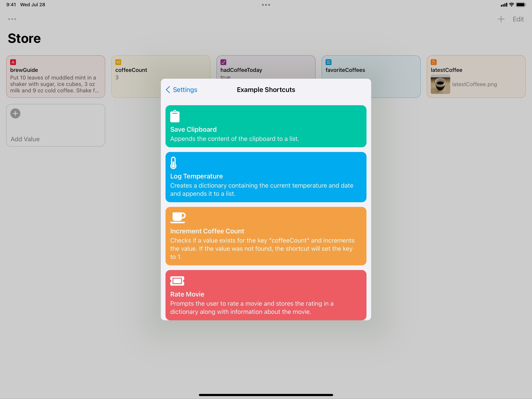The width and height of the screenshot is (532, 399).
Task: Open the Increment Coffee Count orange card
Action: (x=266, y=236)
